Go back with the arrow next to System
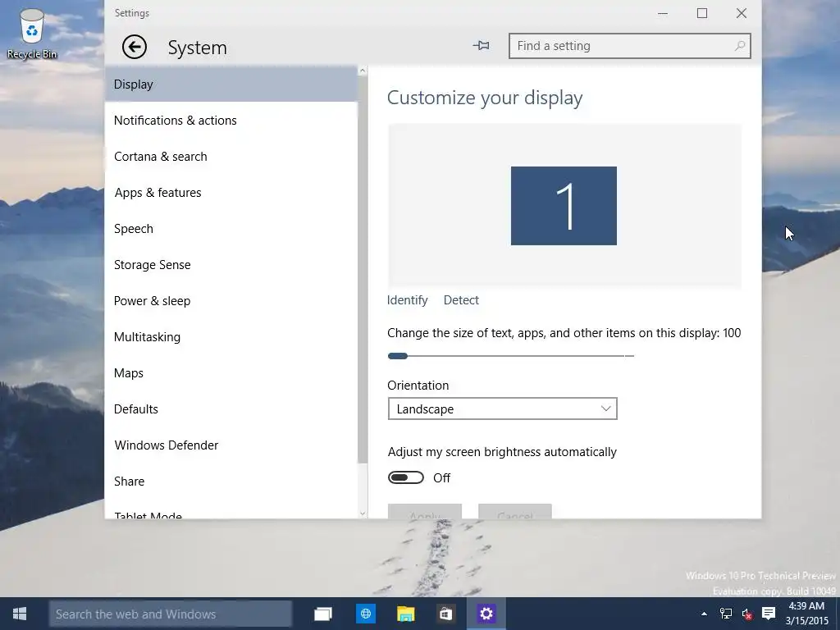840x630 pixels. point(134,47)
